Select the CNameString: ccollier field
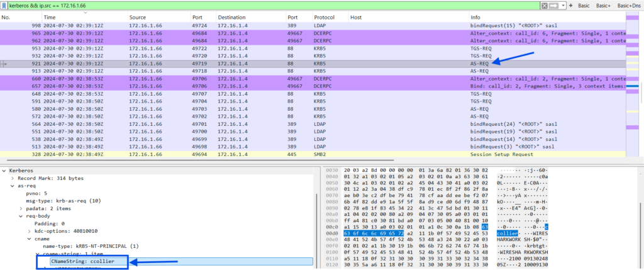 pos(79,261)
